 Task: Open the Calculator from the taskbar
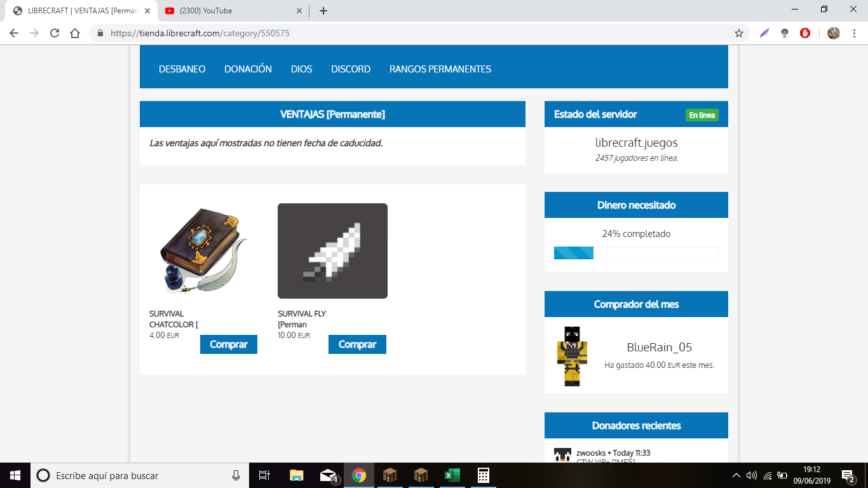point(483,475)
